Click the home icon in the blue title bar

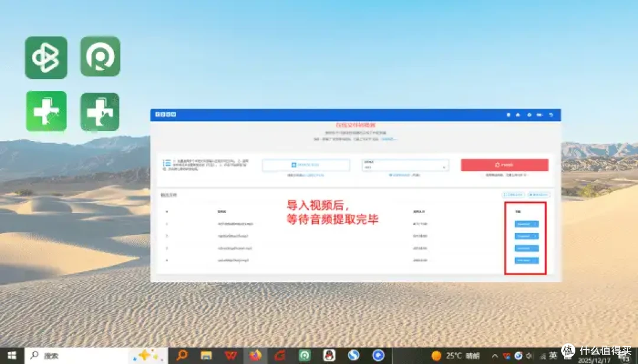(x=518, y=115)
